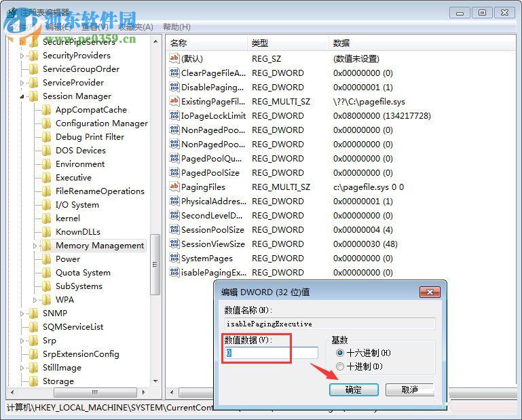Select the DOS Devices tree item
The image size is (522, 420).
[x=81, y=151]
